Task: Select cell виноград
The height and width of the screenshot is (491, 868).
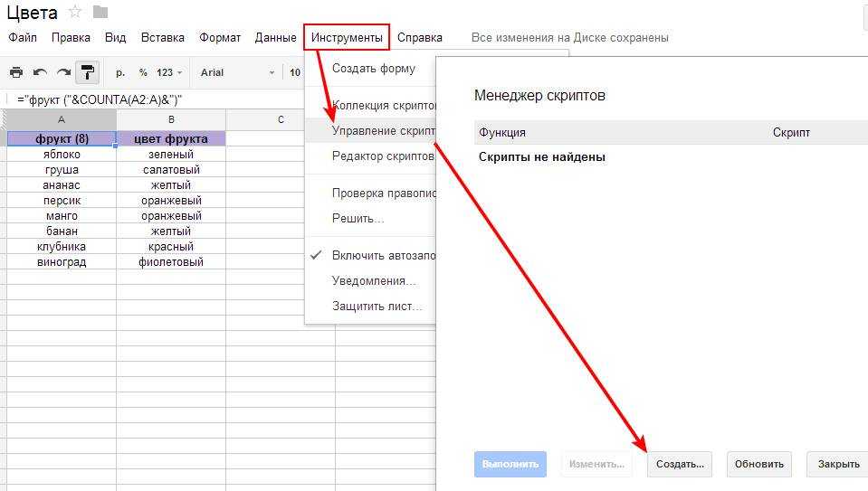Action: pyautogui.click(x=62, y=262)
